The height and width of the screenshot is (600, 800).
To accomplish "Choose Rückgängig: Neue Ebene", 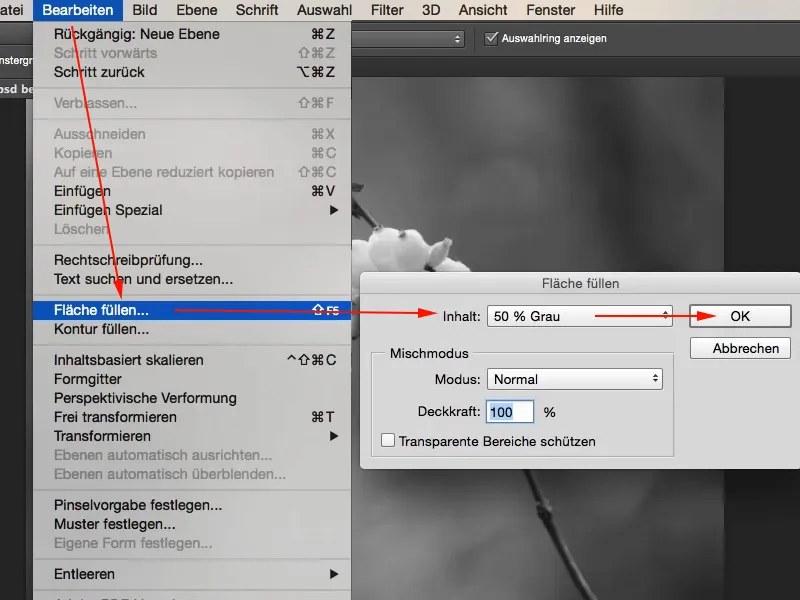I will pyautogui.click(x=192, y=34).
